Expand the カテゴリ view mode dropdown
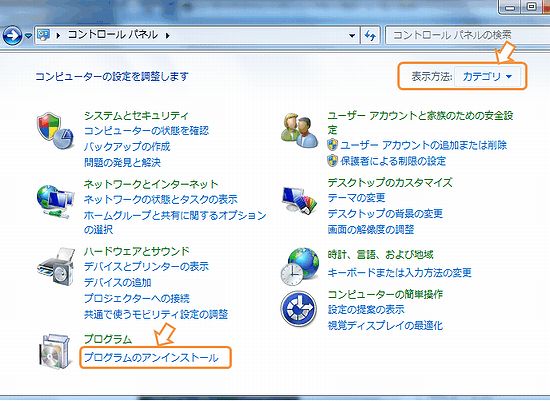The height and width of the screenshot is (401, 550). pyautogui.click(x=487, y=76)
